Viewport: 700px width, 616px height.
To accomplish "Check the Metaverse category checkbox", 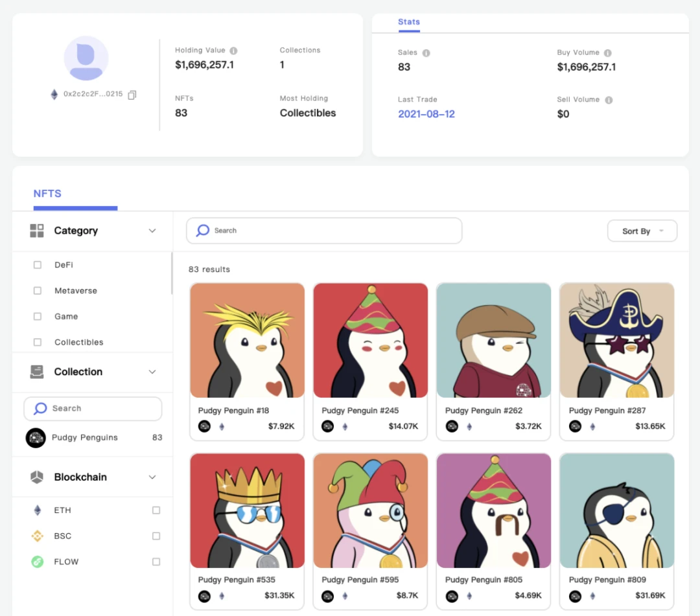I will coord(38,290).
